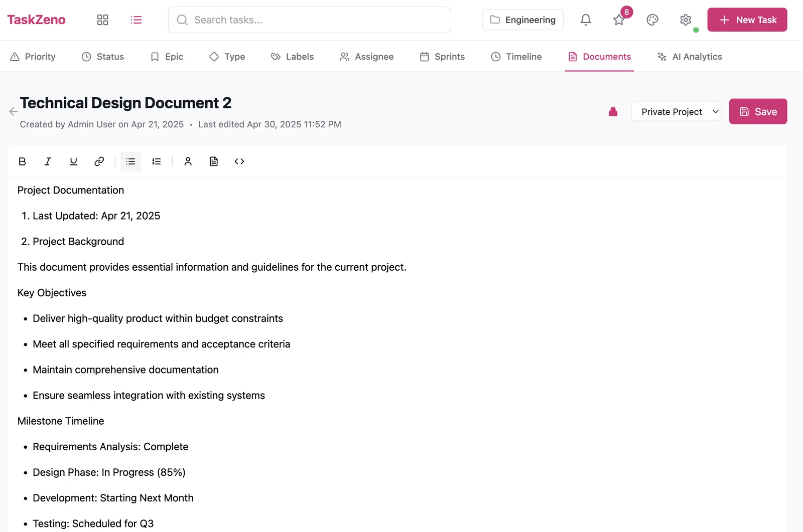Insert a user mention via person icon
Screen dimensions: 803x532
(x=188, y=161)
